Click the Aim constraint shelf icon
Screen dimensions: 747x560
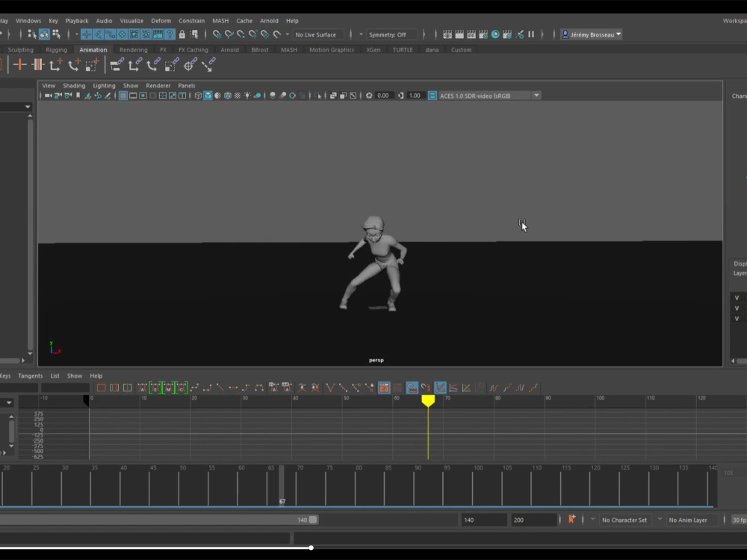pyautogui.click(x=190, y=65)
